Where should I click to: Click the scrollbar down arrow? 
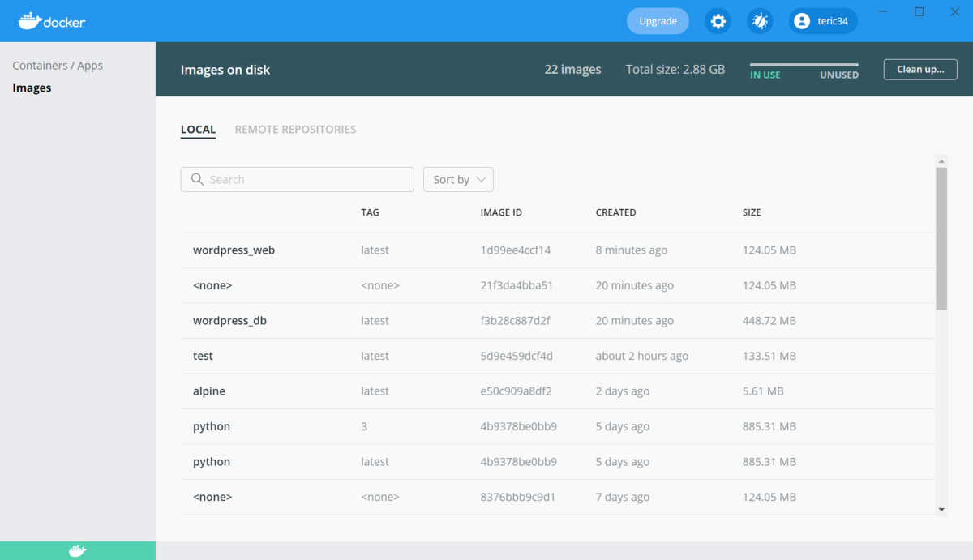[x=941, y=509]
